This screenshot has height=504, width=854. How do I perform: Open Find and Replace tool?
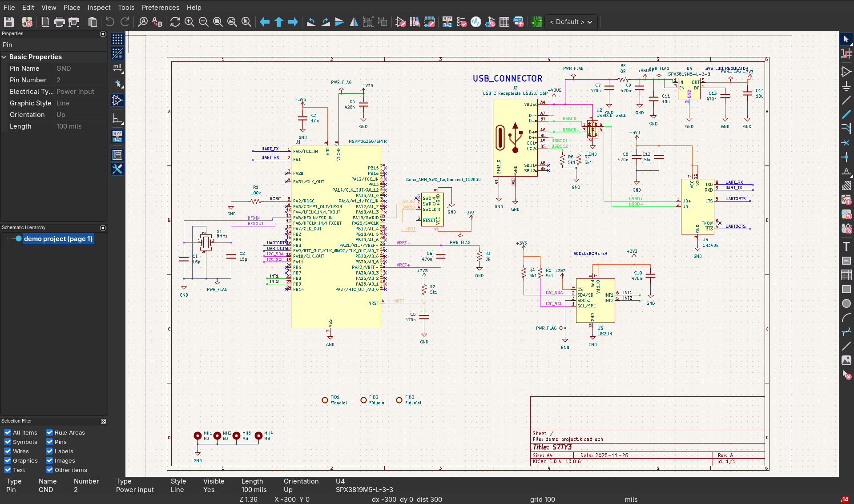coord(157,22)
